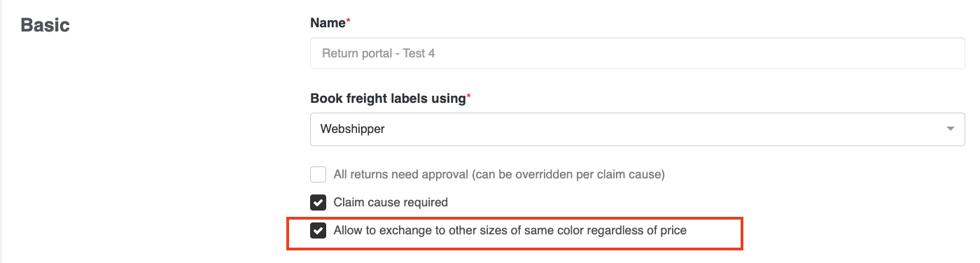
Task: Open the Book freight labels using dropdown
Action: click(x=638, y=129)
